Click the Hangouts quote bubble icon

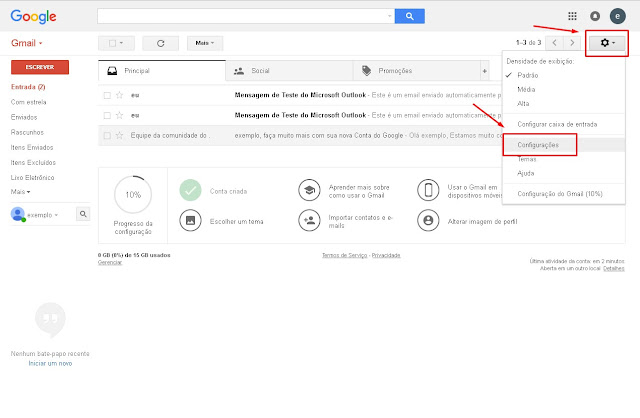50,320
